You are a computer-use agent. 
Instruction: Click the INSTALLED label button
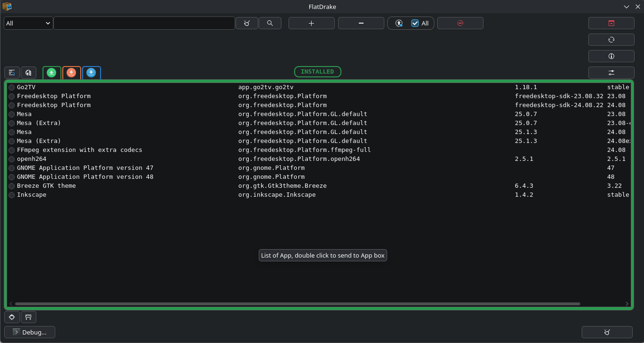coord(317,72)
